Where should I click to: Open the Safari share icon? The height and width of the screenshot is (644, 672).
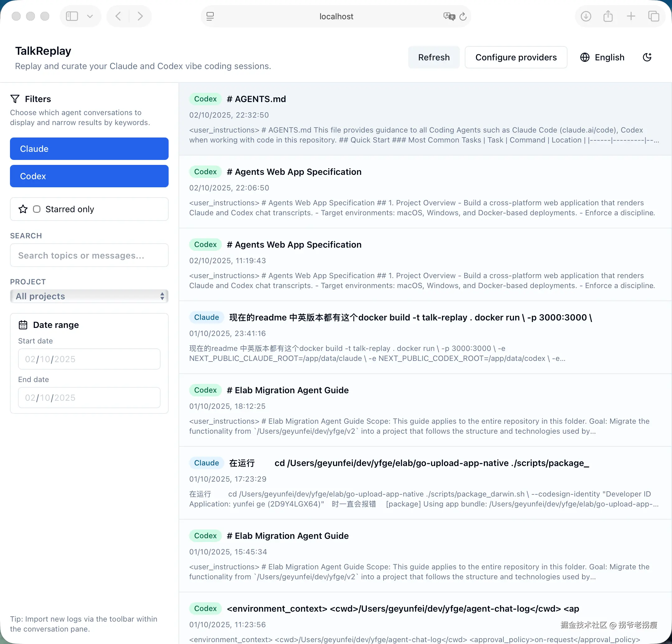608,16
